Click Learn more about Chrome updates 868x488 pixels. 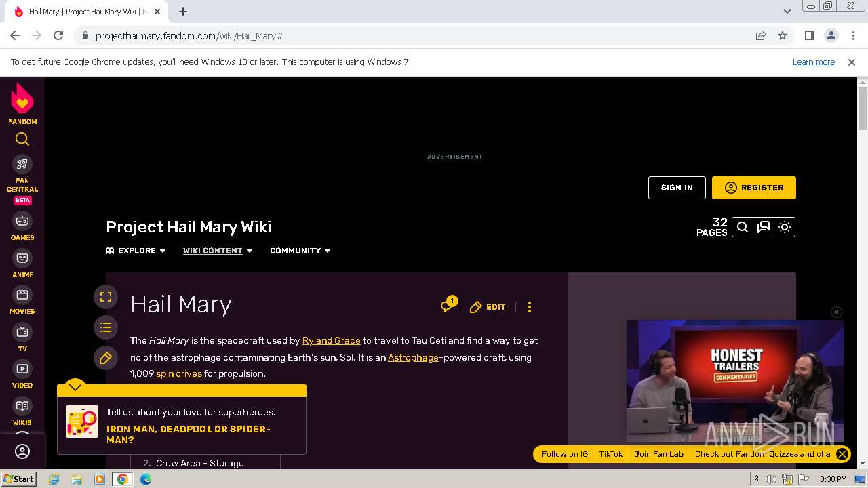click(814, 62)
